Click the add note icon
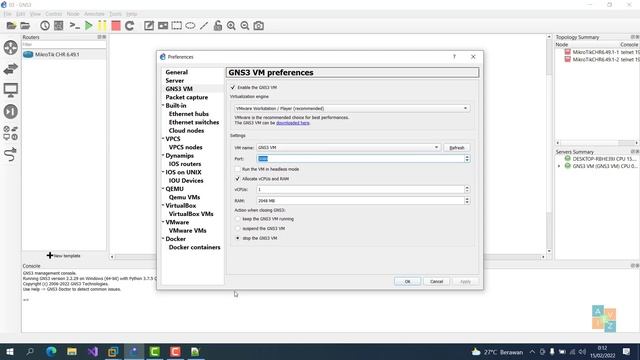Screen dimensions: 640x360 (x=149, y=26)
